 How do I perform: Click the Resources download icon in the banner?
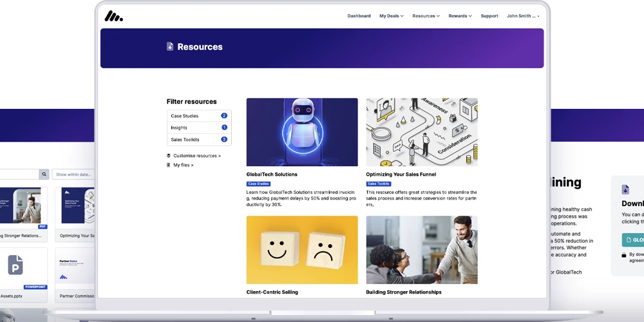[x=170, y=46]
